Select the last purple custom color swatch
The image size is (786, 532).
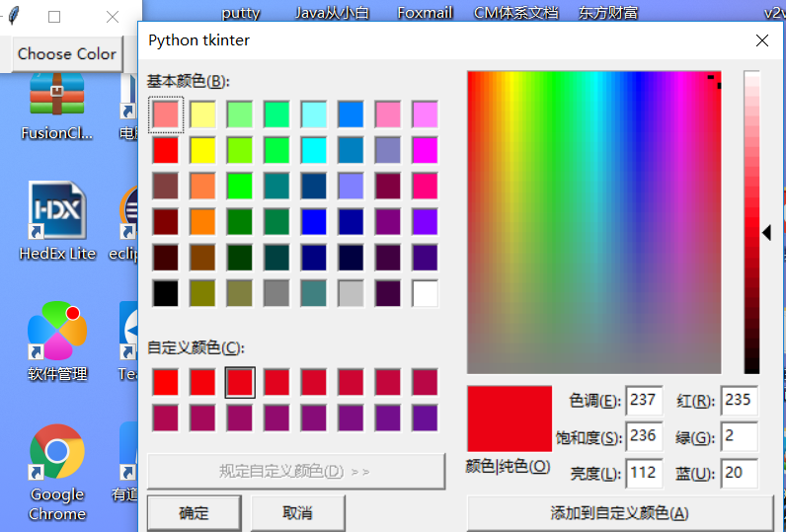pos(425,418)
